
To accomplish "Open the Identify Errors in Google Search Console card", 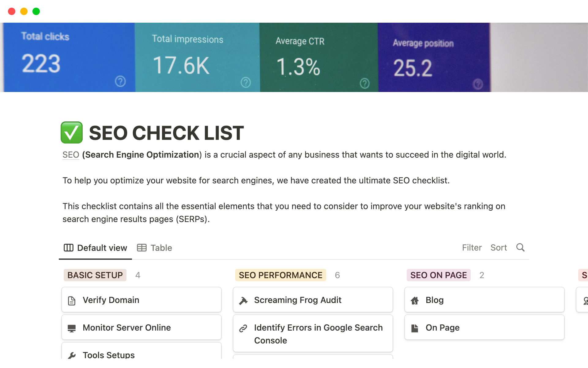I will [318, 334].
